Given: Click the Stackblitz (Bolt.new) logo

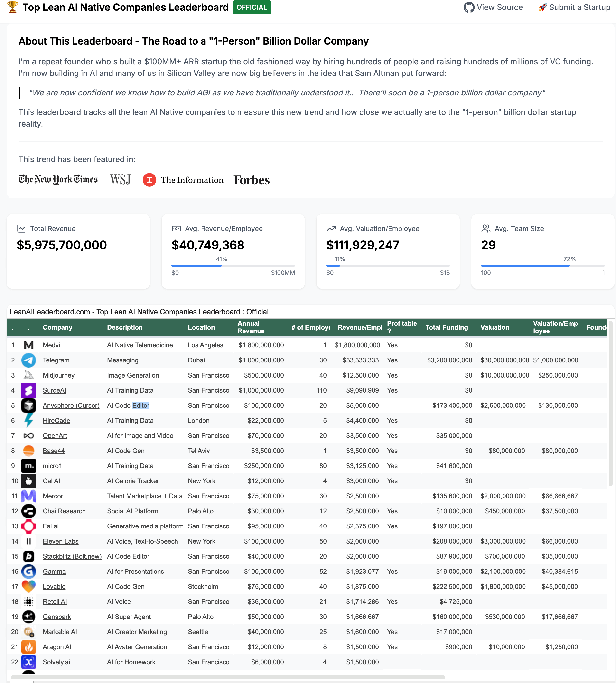Looking at the screenshot, I should 29,556.
